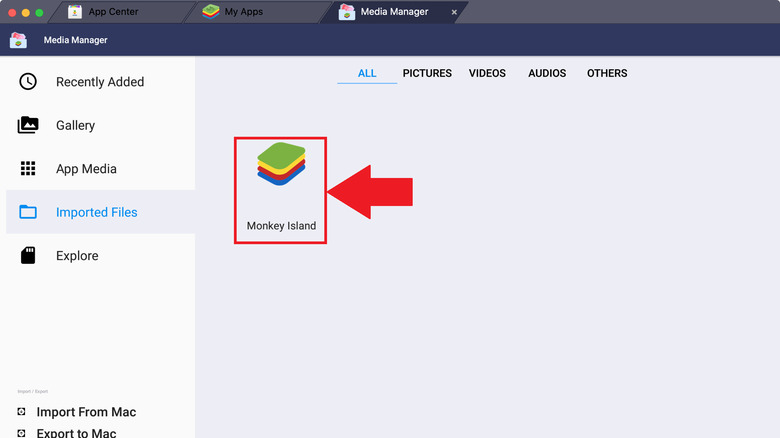Select the Media Manager tab title
Image resolution: width=780 pixels, height=438 pixels.
click(x=394, y=11)
